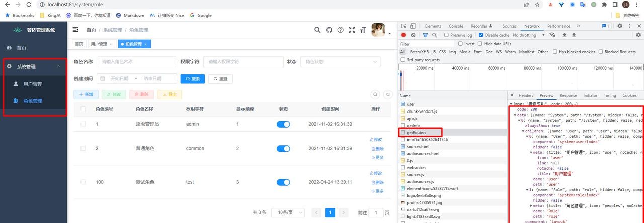Check the row checkbox for role 100
The image size is (644, 223).
click(x=83, y=182)
